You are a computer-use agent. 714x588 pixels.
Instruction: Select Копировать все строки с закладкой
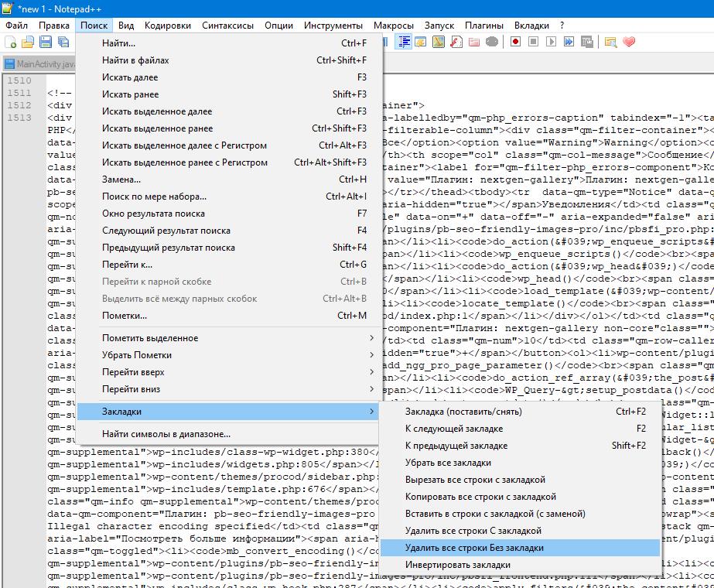520,497
